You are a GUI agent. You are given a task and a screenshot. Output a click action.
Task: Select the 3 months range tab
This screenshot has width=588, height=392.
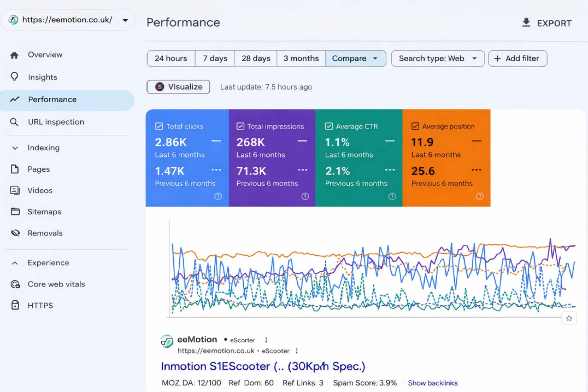coord(301,59)
